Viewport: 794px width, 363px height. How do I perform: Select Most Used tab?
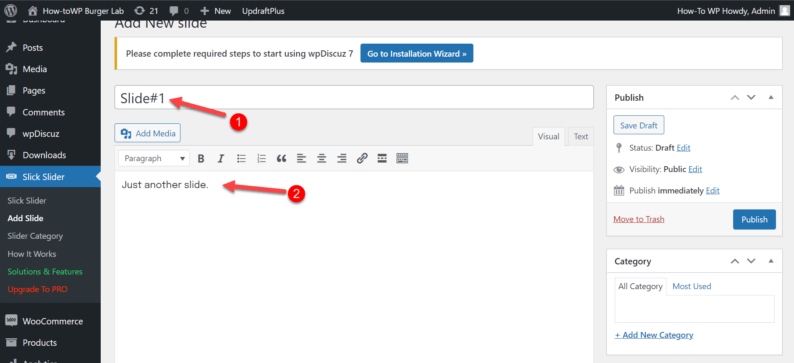coord(692,286)
